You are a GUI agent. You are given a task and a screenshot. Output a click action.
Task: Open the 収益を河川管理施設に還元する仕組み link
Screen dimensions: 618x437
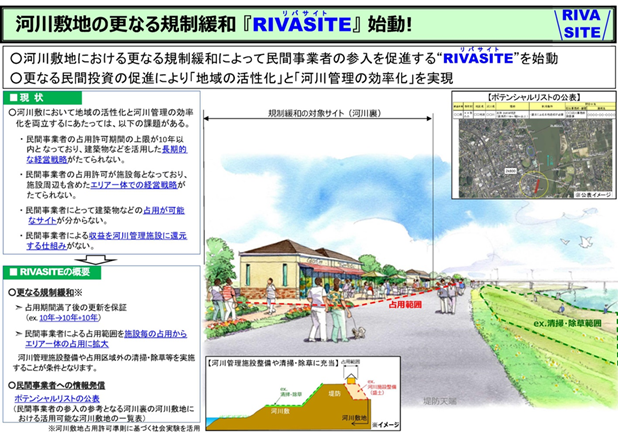(x=106, y=240)
